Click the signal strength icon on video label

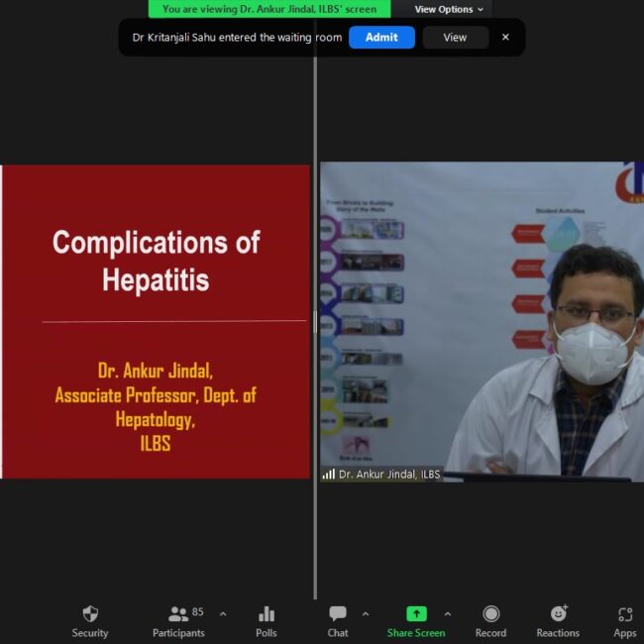click(328, 475)
